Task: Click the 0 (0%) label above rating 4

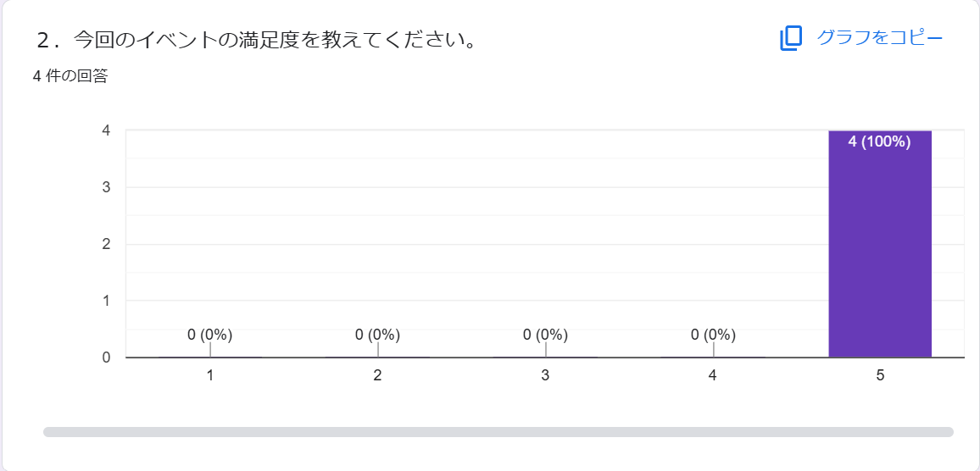Action: click(713, 335)
